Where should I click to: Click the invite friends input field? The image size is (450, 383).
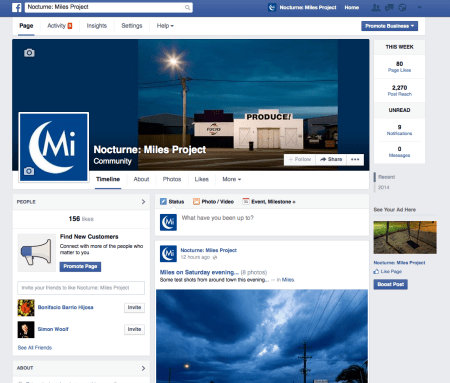point(81,288)
